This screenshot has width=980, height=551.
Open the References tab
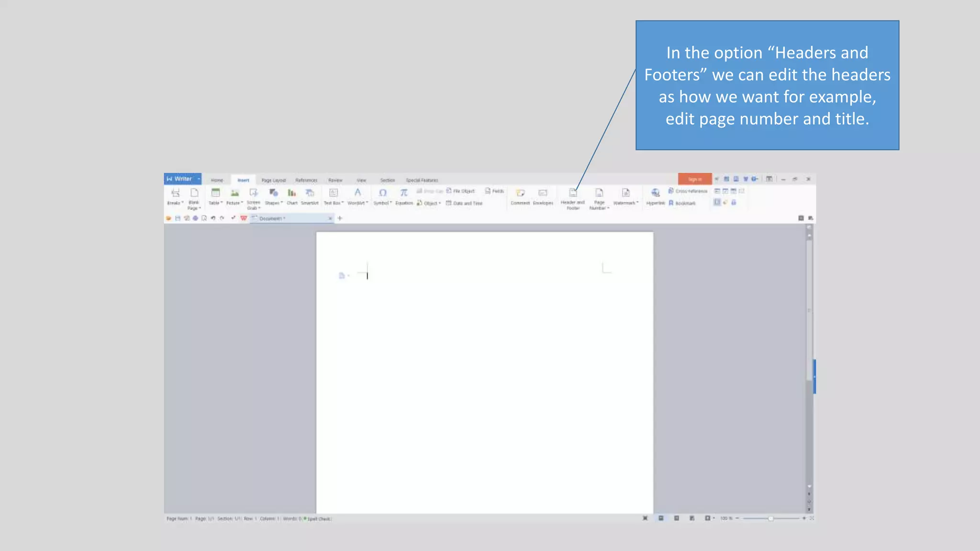(306, 180)
